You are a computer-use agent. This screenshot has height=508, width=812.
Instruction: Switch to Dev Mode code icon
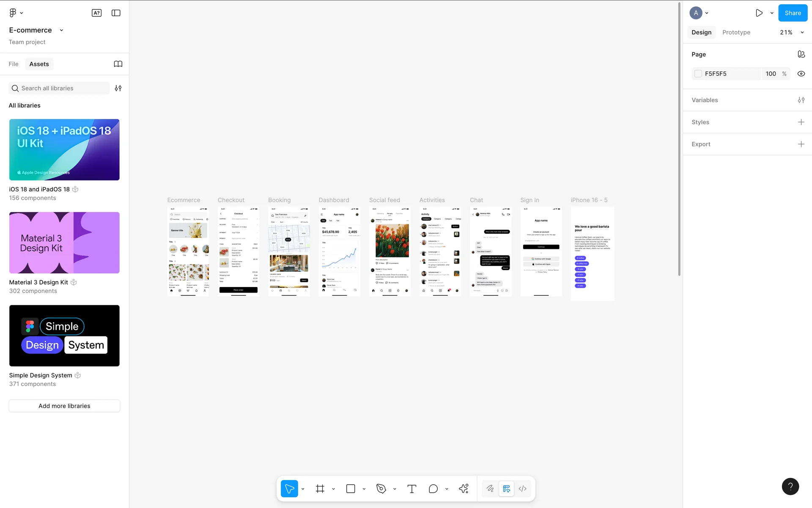tap(523, 489)
